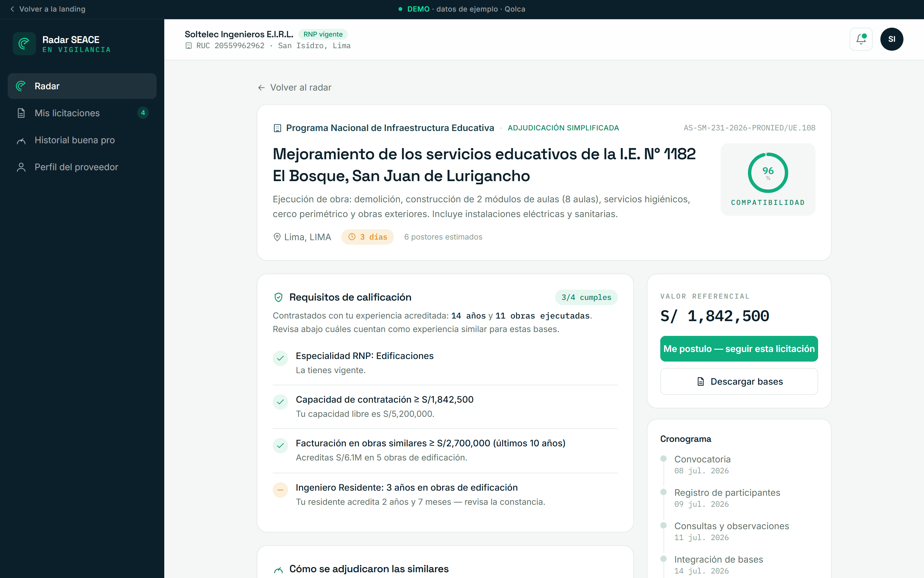Click the Cronograma heading
The image size is (924, 578).
pyautogui.click(x=685, y=439)
